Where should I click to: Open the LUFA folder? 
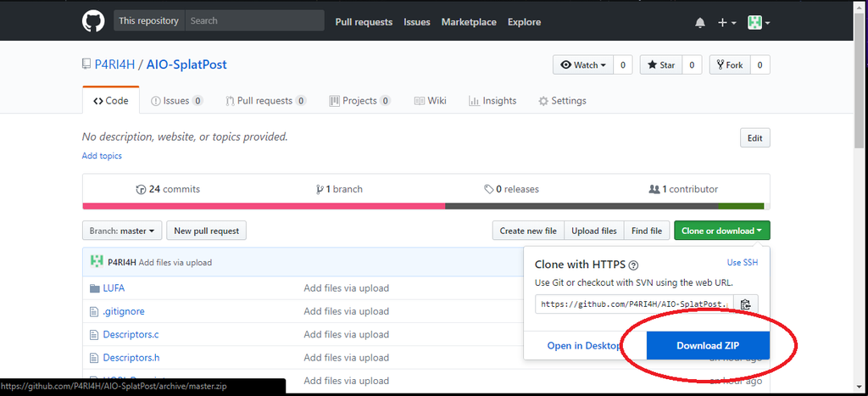tap(114, 288)
